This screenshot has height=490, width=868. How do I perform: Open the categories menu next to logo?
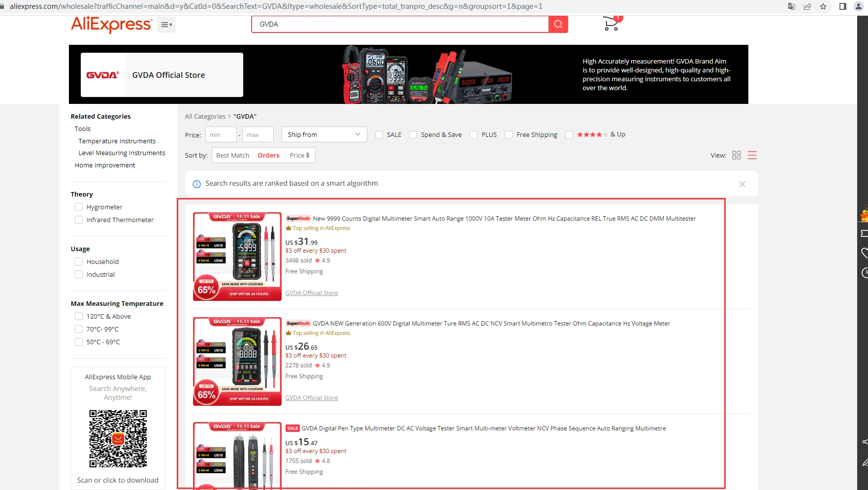(x=166, y=25)
